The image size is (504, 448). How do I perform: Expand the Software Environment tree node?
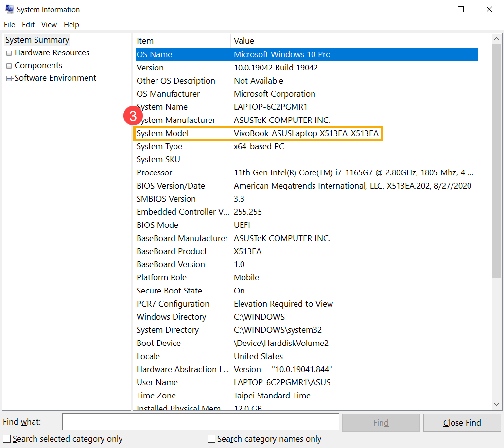point(9,78)
